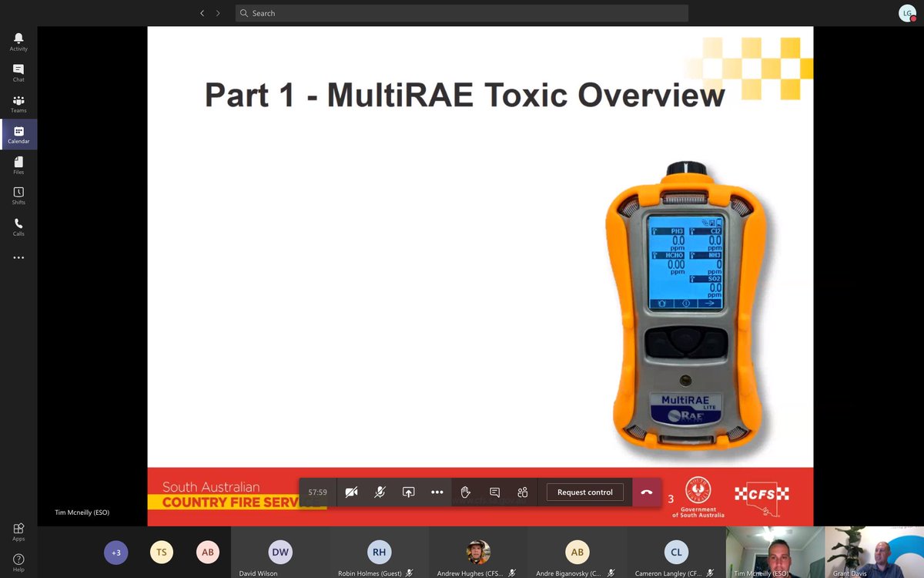Select Robin Holmes (Guest) tile
This screenshot has height=578, width=924.
[379, 553]
